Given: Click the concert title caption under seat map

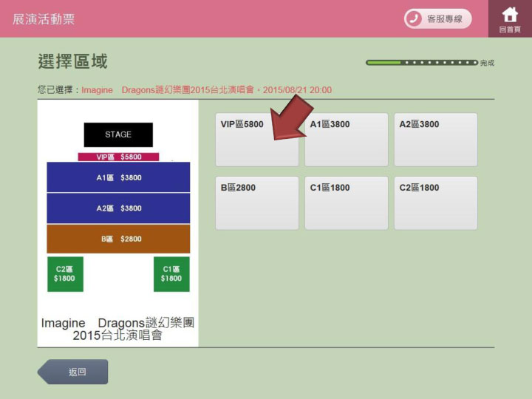Looking at the screenshot, I should (117, 329).
